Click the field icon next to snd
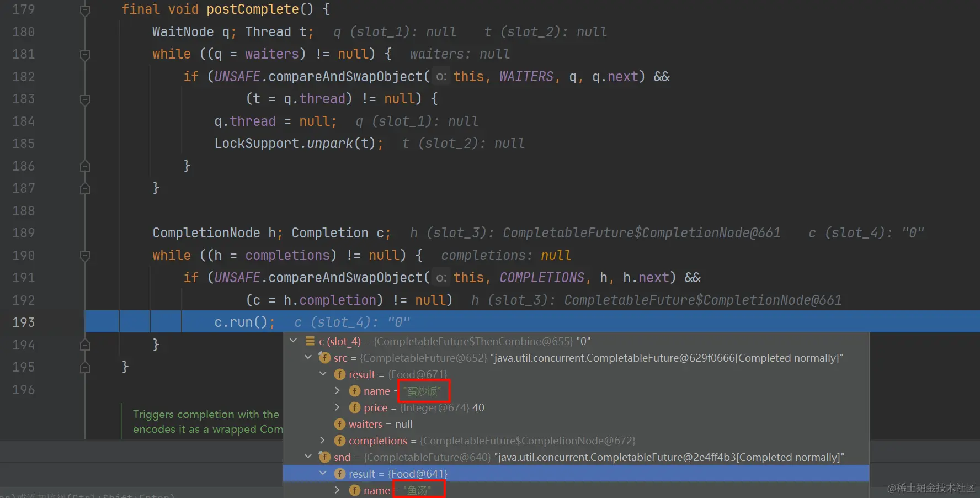Image resolution: width=980 pixels, height=498 pixels. click(324, 457)
